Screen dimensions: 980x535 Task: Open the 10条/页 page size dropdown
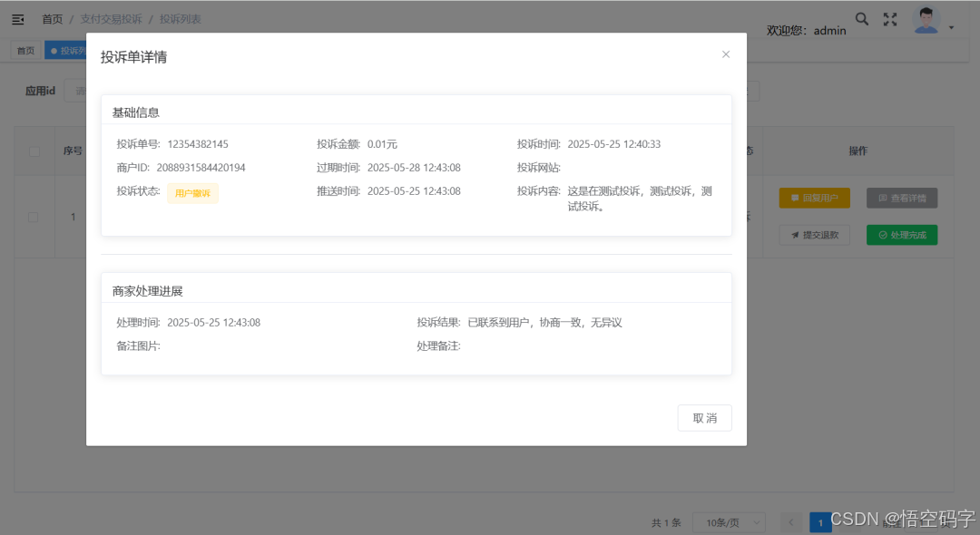coord(730,522)
